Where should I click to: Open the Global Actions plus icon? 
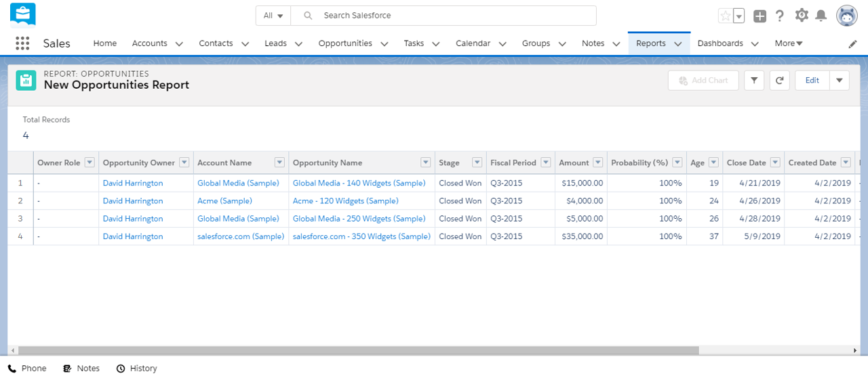point(759,16)
